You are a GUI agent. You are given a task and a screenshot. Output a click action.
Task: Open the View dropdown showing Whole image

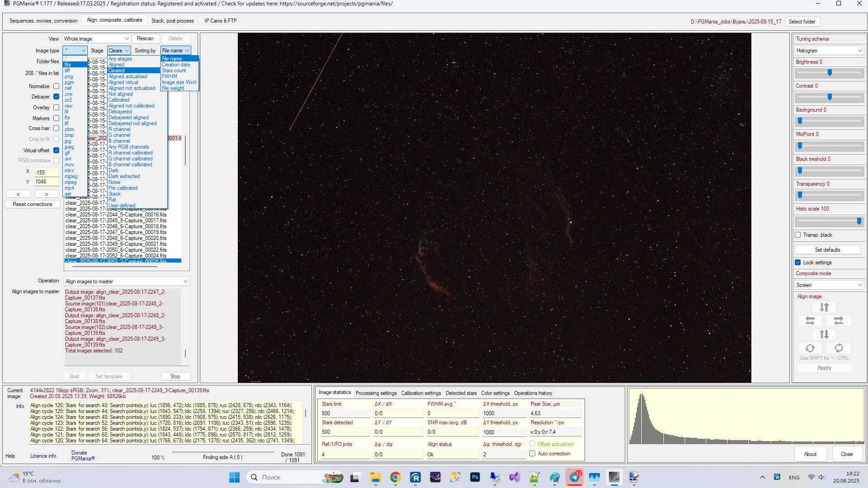96,39
